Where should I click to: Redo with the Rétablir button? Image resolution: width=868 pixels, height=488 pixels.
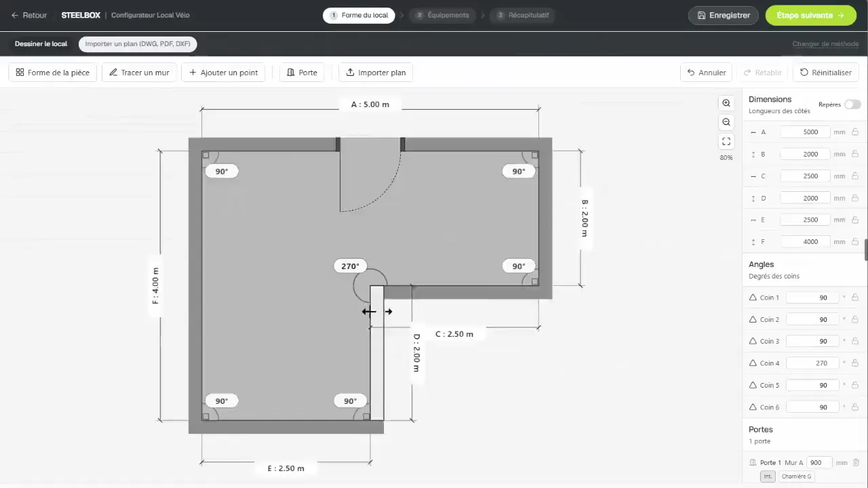click(x=763, y=73)
